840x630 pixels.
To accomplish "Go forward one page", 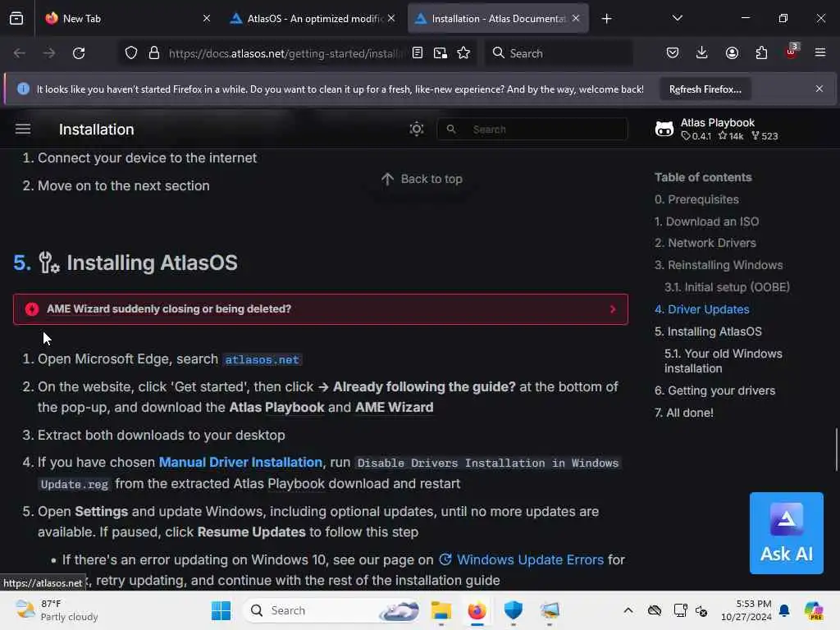I will click(49, 53).
